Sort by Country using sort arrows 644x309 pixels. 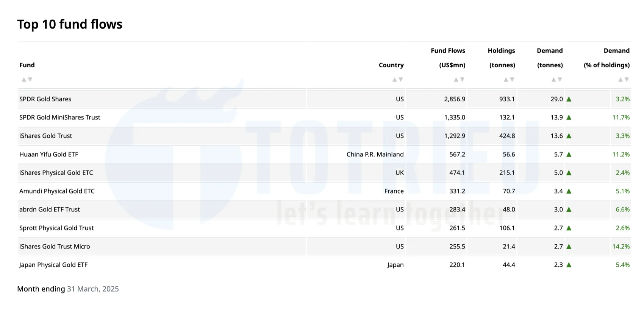tap(397, 79)
